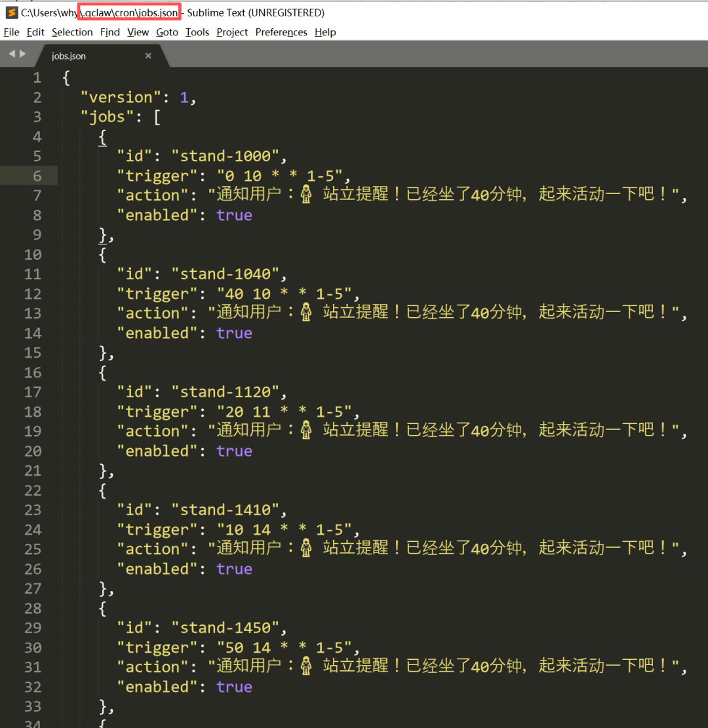708x728 pixels.
Task: Open the Selection menu
Action: (x=72, y=32)
